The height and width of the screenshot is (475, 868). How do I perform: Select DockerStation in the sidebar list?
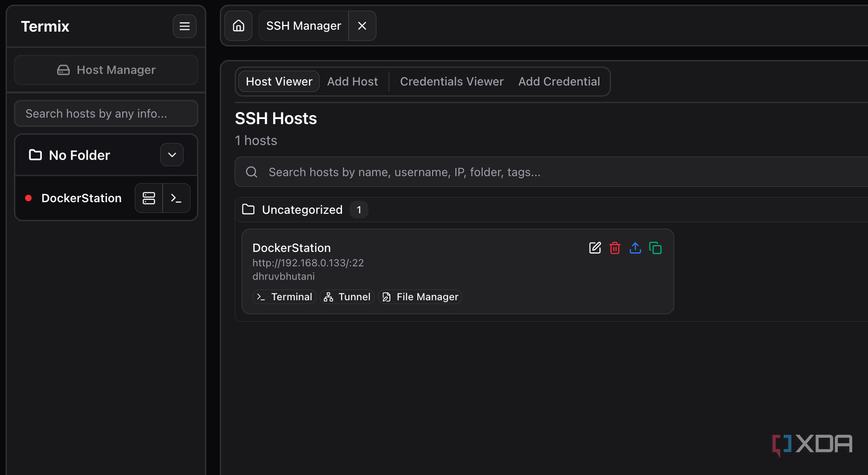(x=81, y=198)
